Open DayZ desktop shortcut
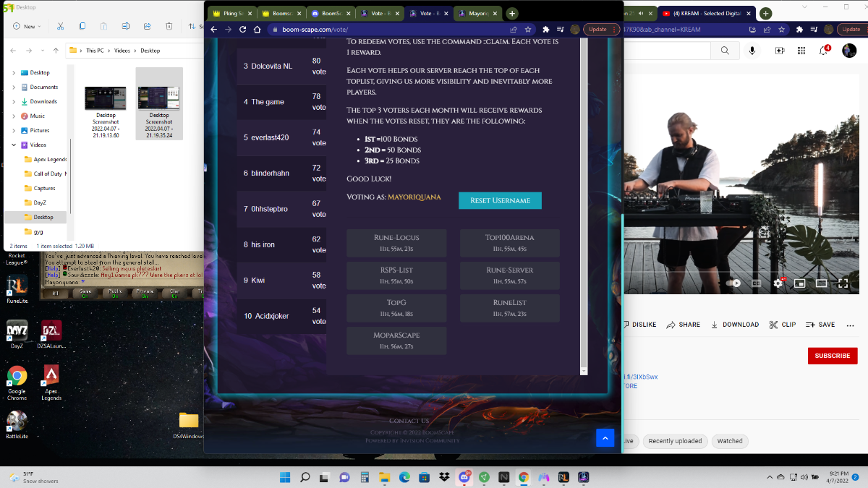 tap(17, 335)
